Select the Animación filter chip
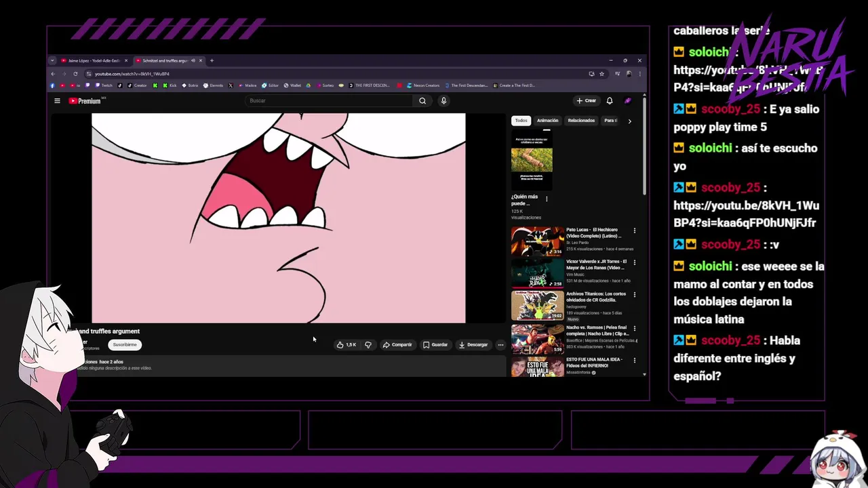 point(547,121)
